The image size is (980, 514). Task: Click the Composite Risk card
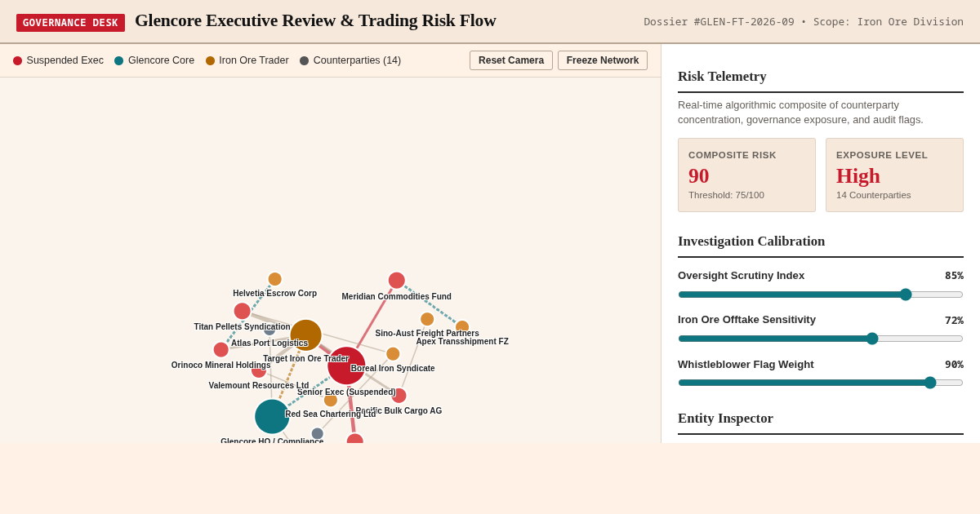click(x=746, y=175)
